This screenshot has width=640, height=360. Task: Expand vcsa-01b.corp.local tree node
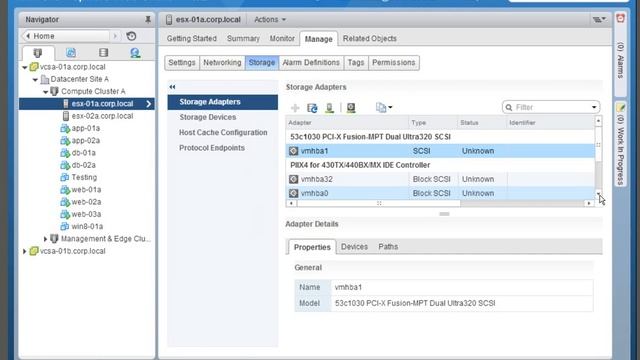24,251
